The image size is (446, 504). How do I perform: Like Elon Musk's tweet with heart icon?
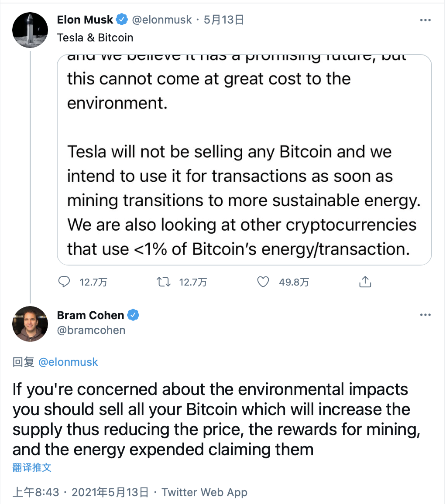click(263, 282)
